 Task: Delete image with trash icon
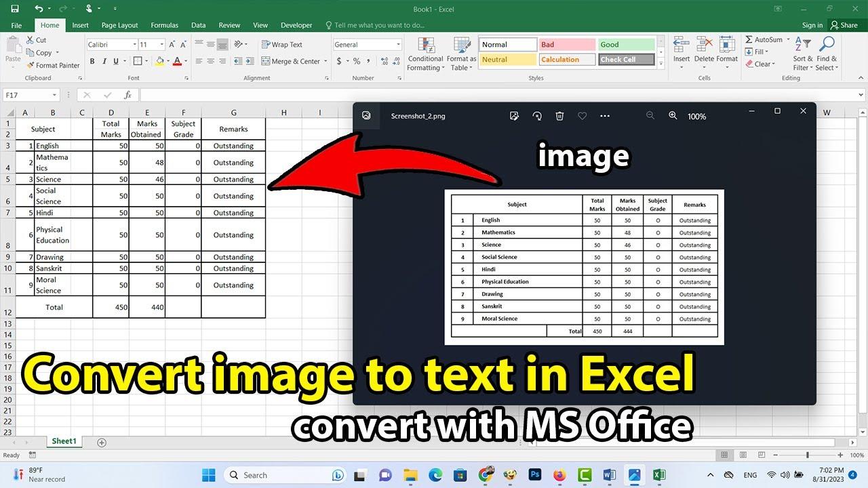[x=559, y=116]
